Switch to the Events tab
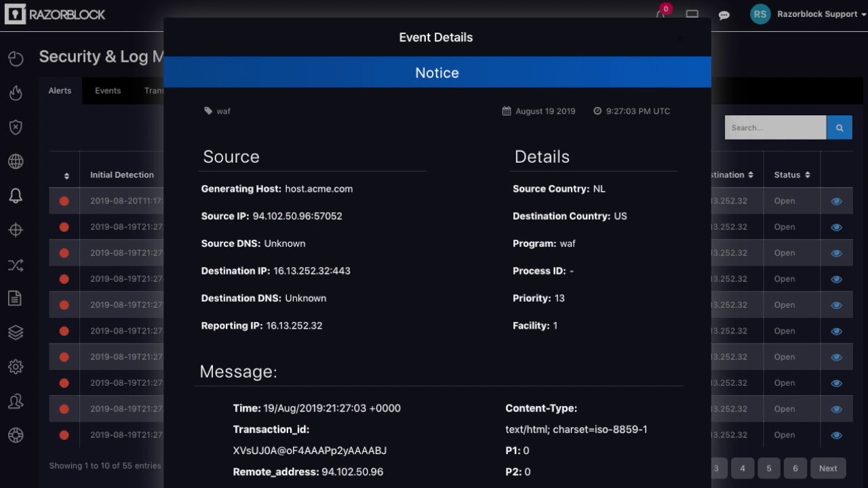The width and height of the screenshot is (868, 488). pos(108,91)
